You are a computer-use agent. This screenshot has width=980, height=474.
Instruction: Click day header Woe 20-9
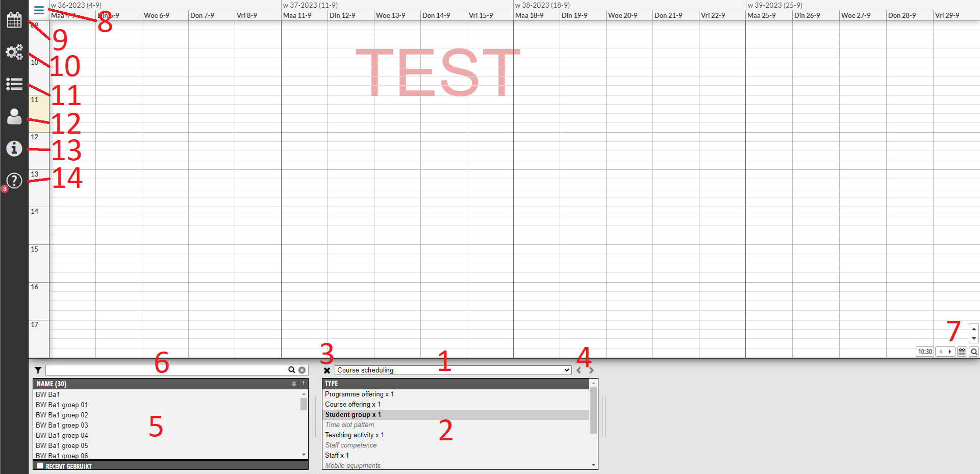(x=623, y=15)
